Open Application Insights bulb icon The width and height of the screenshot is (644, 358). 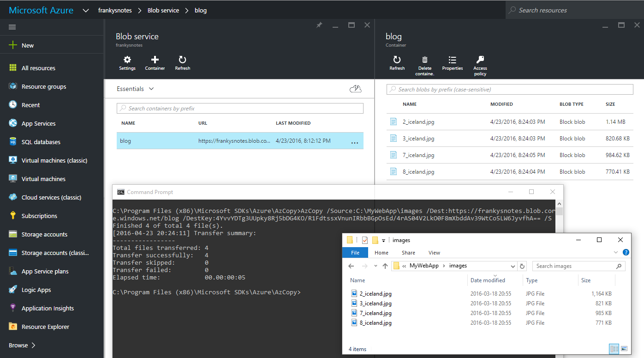(13, 308)
